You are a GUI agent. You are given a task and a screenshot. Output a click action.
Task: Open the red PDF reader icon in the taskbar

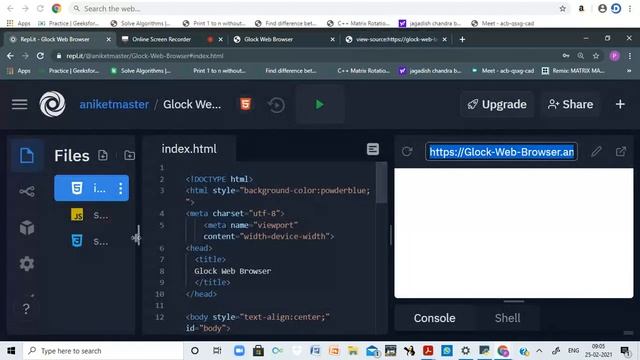coord(428,351)
